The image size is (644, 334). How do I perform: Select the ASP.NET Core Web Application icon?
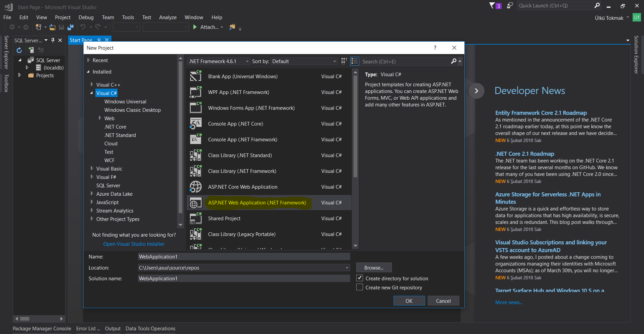[x=196, y=187]
